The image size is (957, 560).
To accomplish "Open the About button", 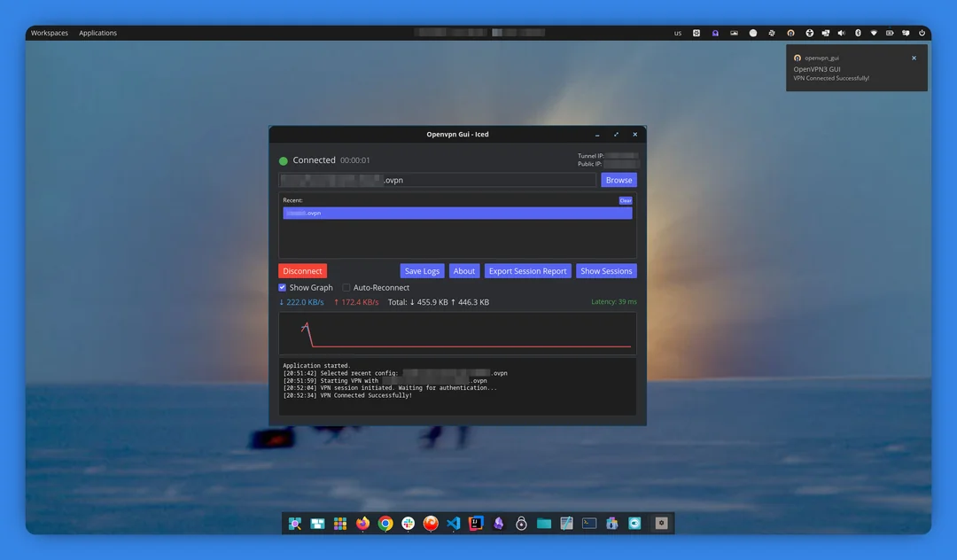I will [463, 271].
